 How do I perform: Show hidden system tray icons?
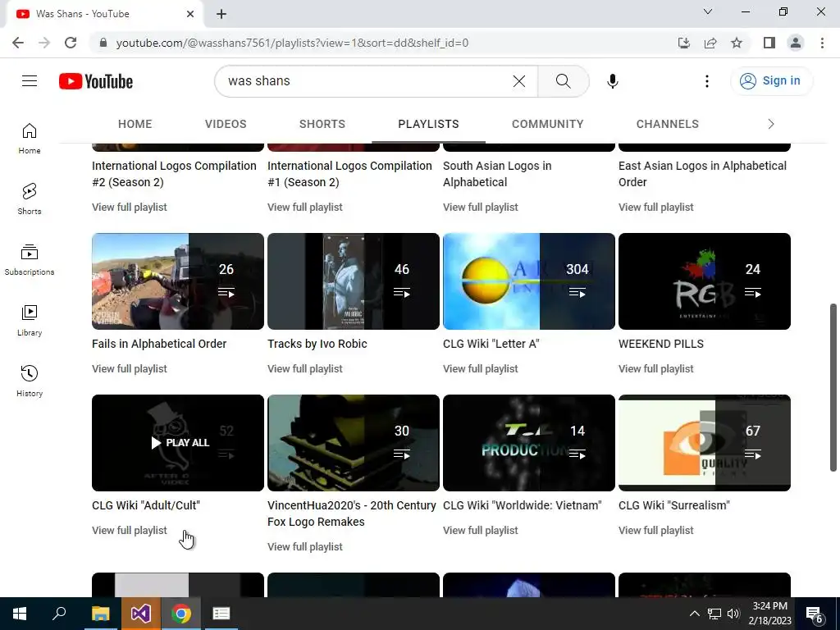[x=694, y=614]
